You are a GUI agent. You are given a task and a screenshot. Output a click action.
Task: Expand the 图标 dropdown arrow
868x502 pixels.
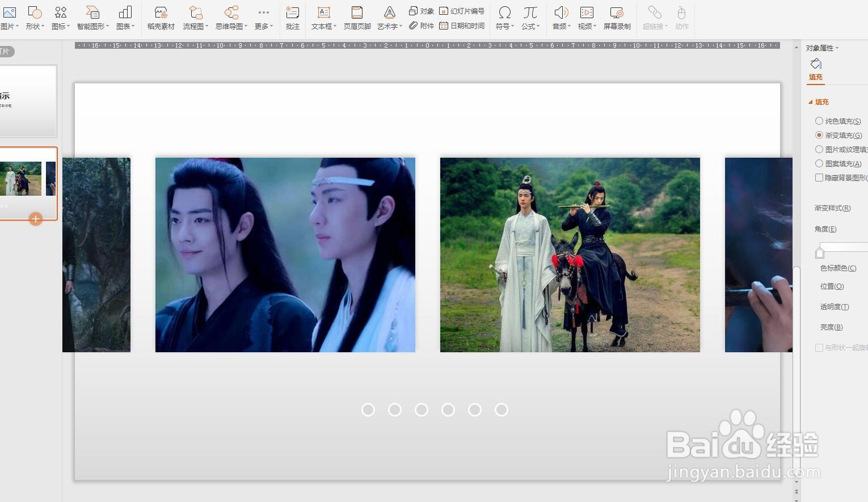click(69, 27)
